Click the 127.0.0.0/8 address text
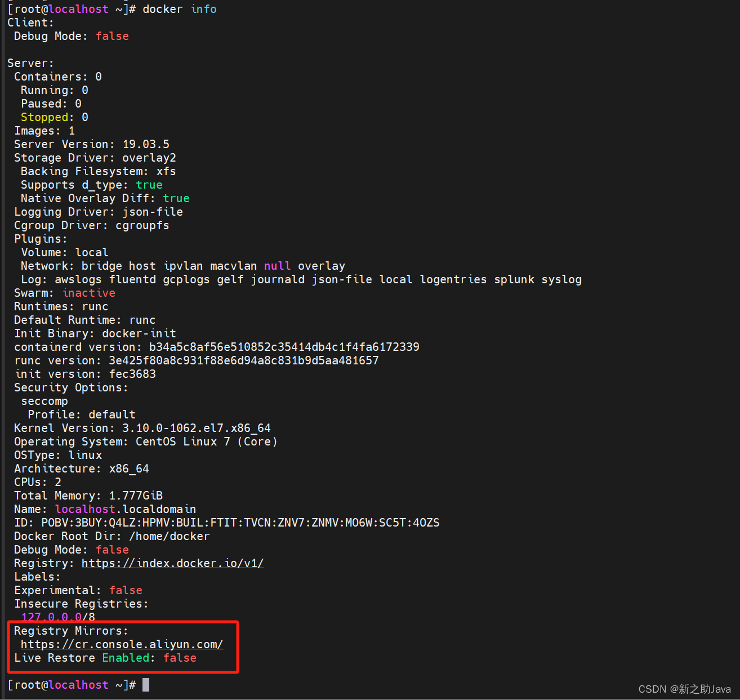This screenshot has width=740, height=700. 58,617
